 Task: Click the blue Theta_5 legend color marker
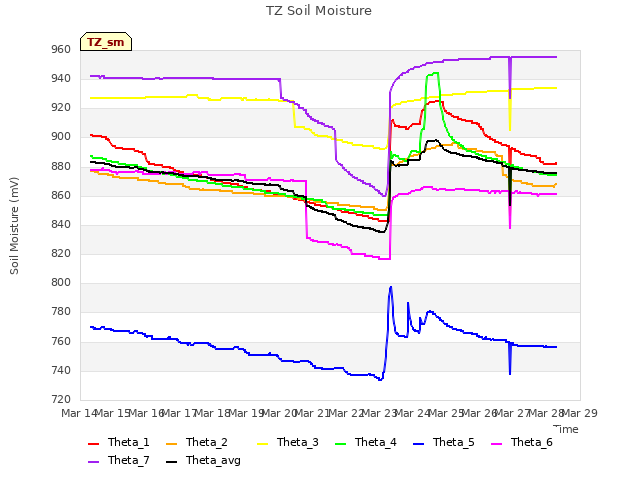click(418, 444)
